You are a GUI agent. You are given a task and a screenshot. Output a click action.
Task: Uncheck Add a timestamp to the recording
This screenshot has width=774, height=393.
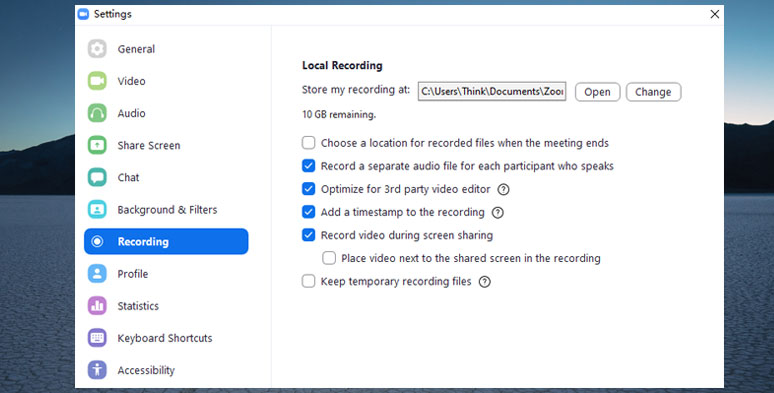click(309, 212)
